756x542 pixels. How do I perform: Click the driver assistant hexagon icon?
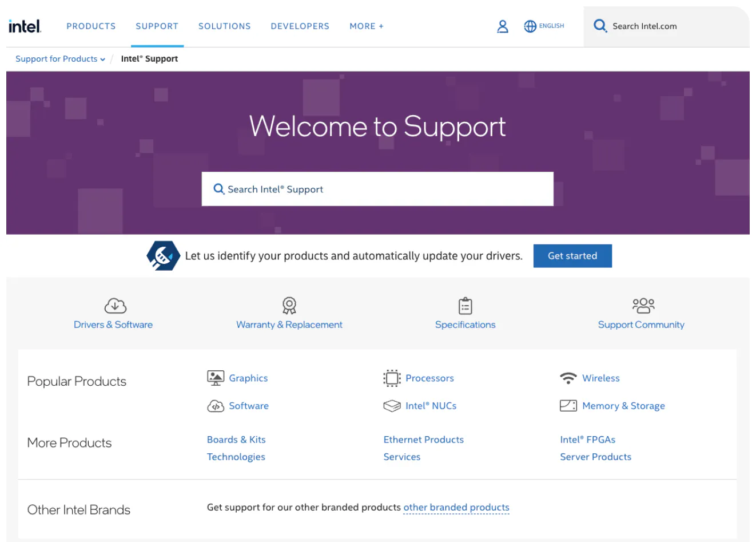[164, 255]
